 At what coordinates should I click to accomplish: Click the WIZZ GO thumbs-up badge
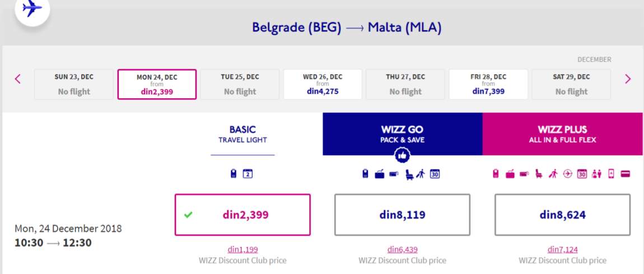click(402, 155)
